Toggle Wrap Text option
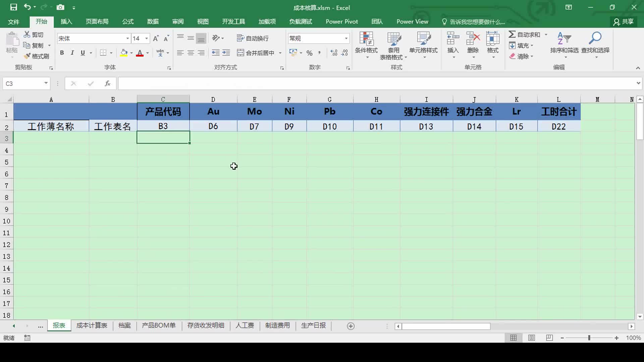The image size is (644, 362). tap(253, 38)
